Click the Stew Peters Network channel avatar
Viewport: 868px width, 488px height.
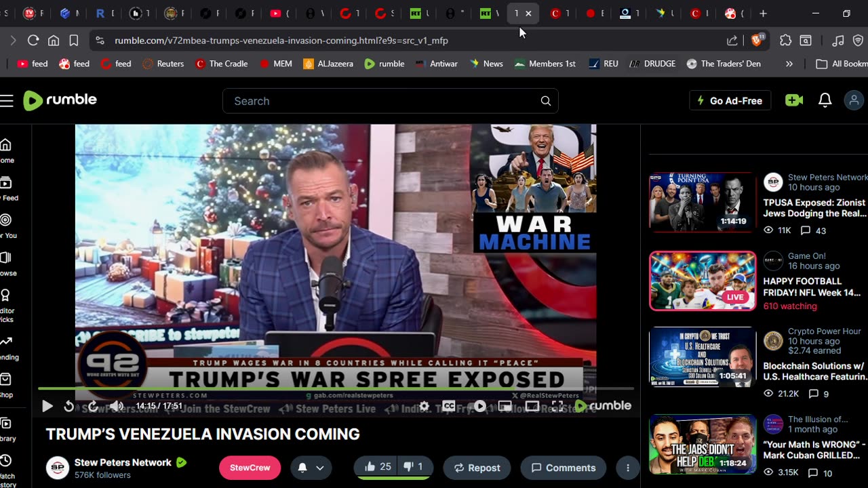(x=58, y=468)
